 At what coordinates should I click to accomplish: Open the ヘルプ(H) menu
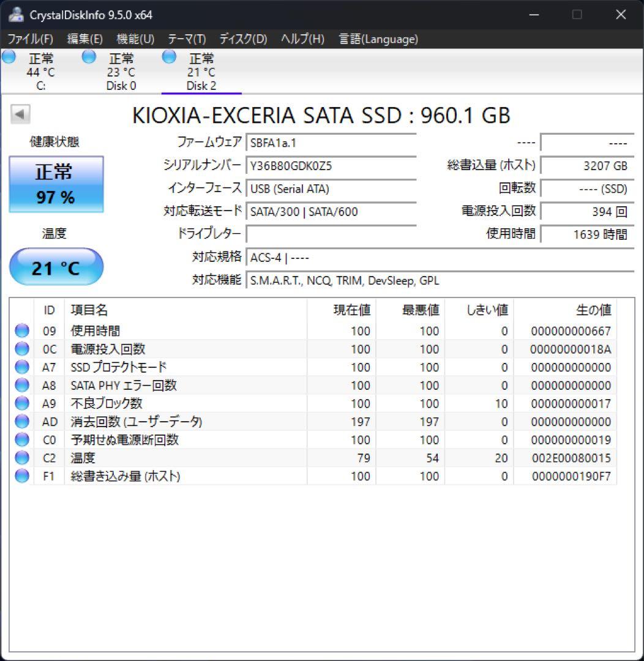pos(303,39)
